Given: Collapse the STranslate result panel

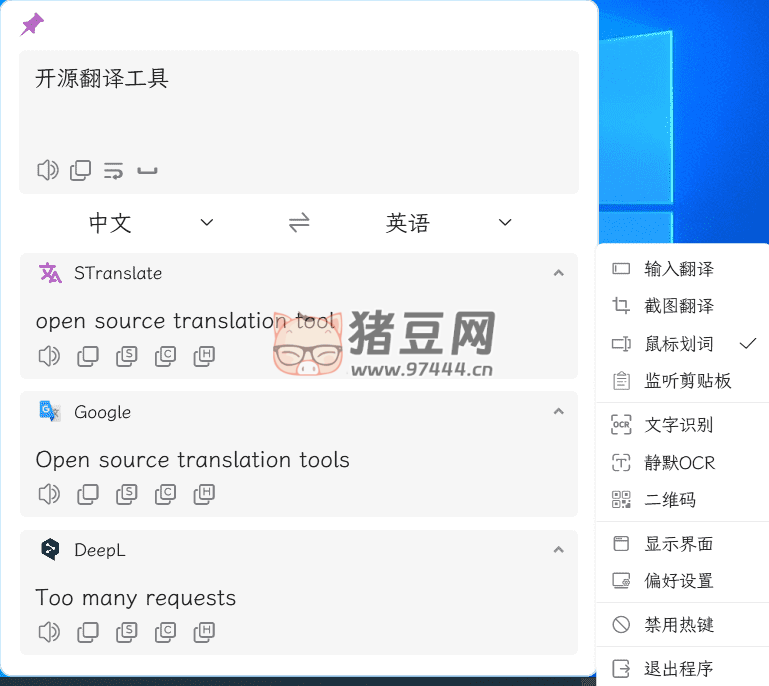Looking at the screenshot, I should point(558,273).
